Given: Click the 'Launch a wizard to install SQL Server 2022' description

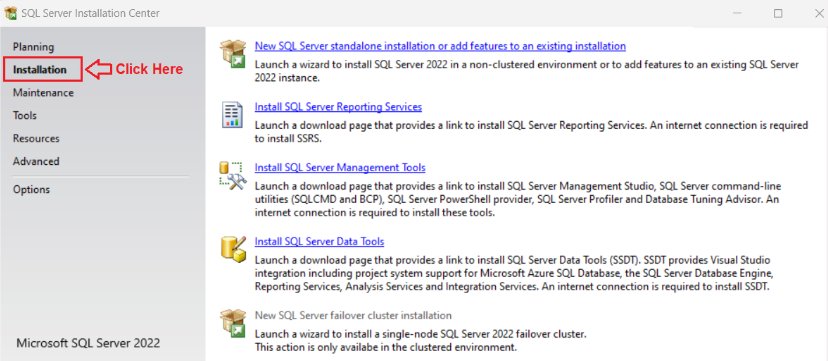Looking at the screenshot, I should click(526, 71).
